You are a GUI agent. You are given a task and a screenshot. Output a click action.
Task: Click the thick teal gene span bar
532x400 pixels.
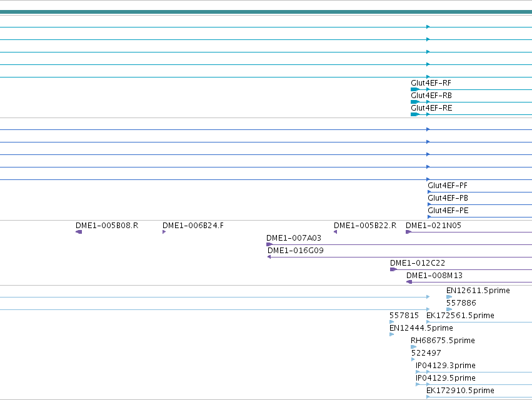[x=266, y=12]
